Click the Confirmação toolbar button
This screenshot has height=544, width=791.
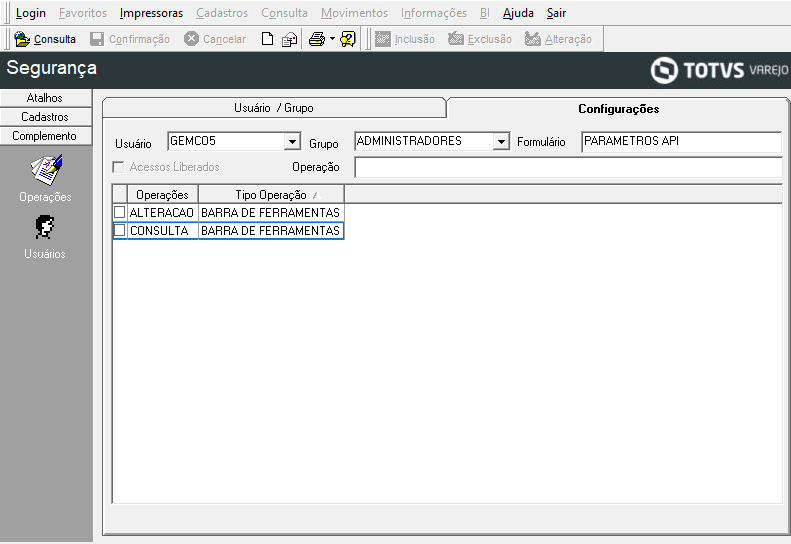point(130,39)
